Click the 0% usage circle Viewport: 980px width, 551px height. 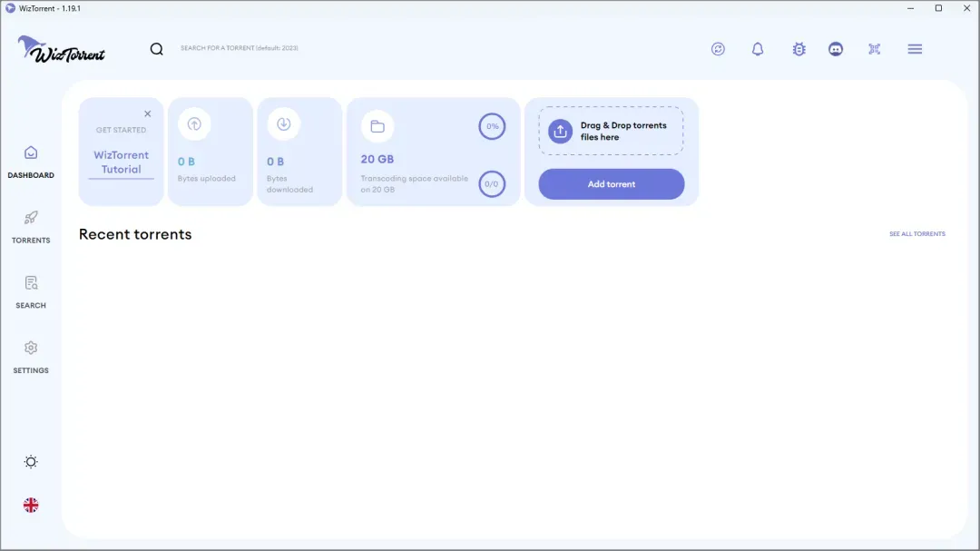[x=492, y=126]
